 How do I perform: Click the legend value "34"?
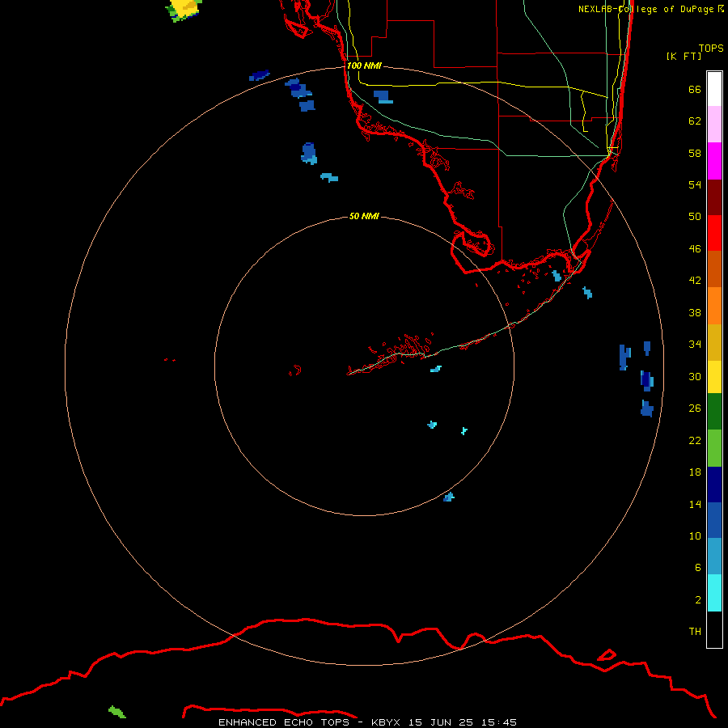point(695,345)
